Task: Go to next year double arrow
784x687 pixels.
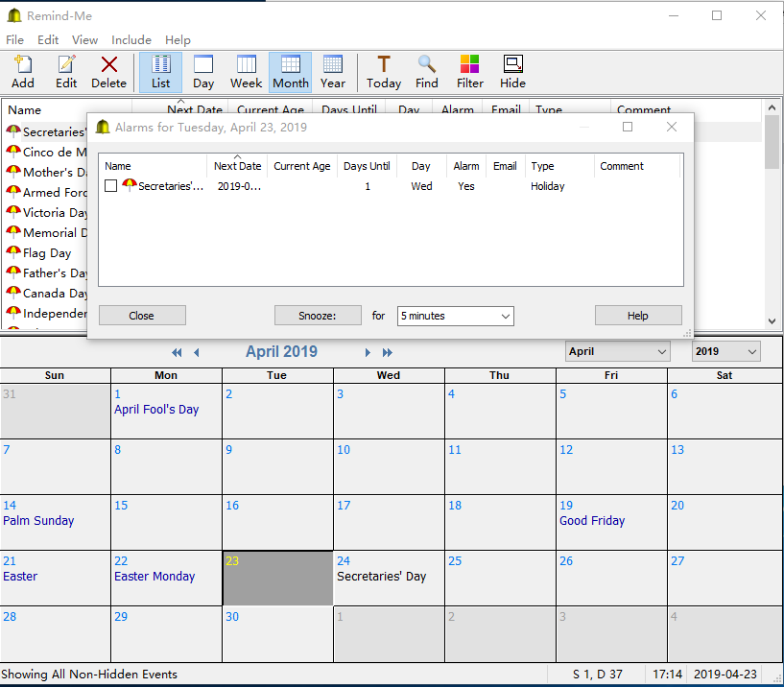Action: click(388, 352)
